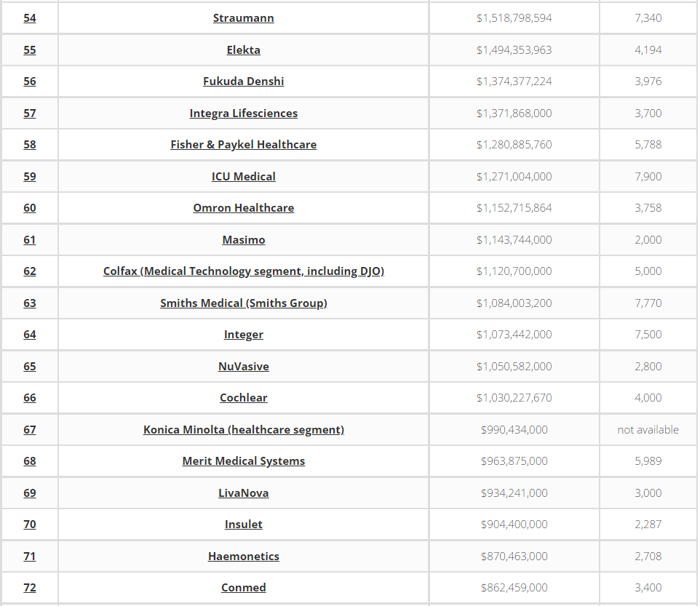Click the Insulet link
700x606 pixels.
[x=243, y=525]
